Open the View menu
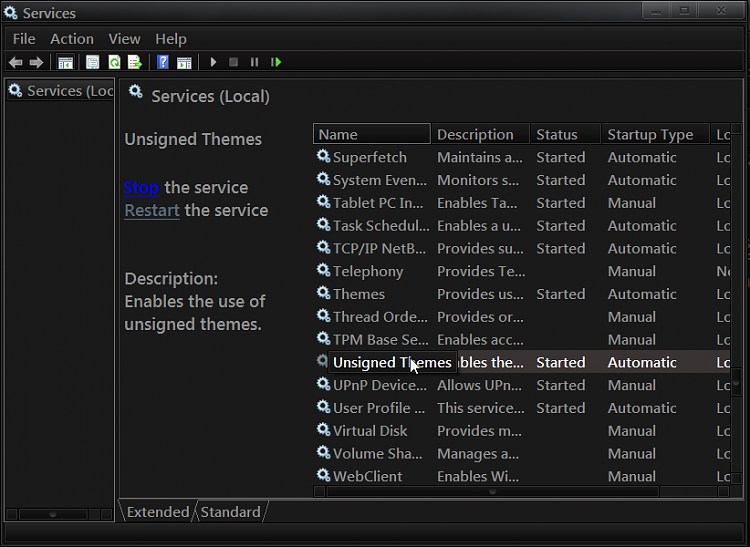This screenshot has width=750, height=547. point(124,39)
